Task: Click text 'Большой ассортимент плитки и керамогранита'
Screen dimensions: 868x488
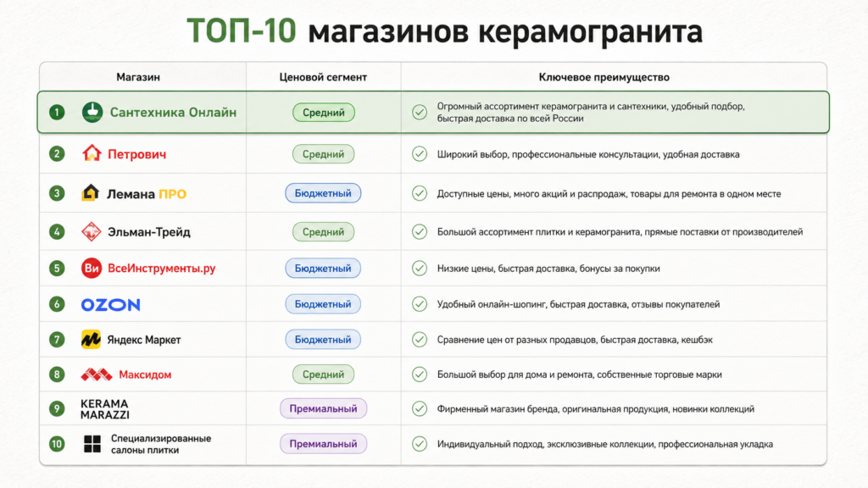Action: (x=539, y=232)
